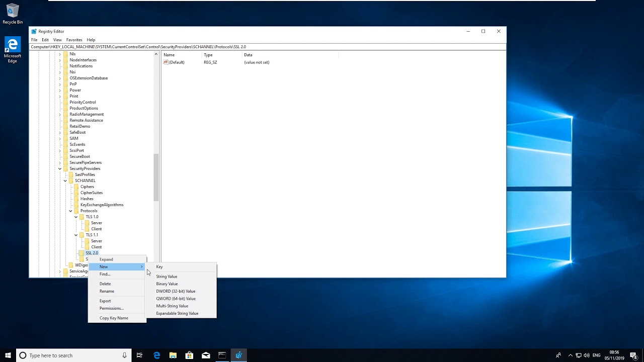Click the Type here to search box
Screen dimensions: 644x362
click(73, 355)
